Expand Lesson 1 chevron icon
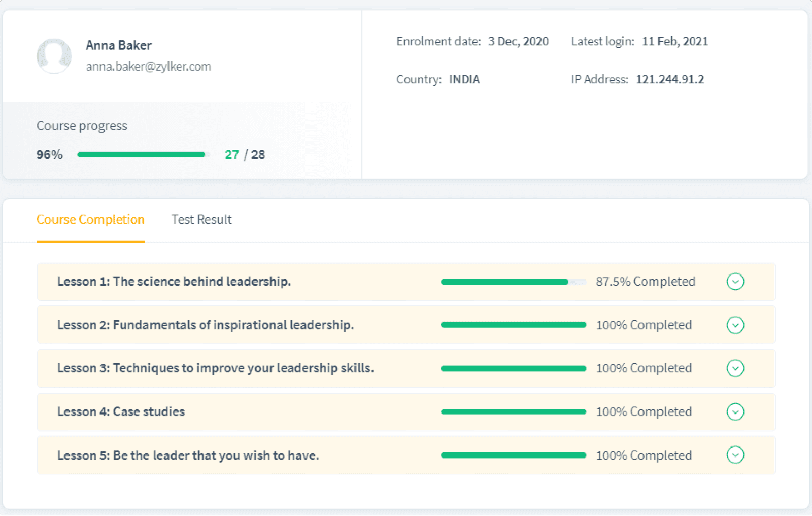812x516 pixels. coord(735,282)
